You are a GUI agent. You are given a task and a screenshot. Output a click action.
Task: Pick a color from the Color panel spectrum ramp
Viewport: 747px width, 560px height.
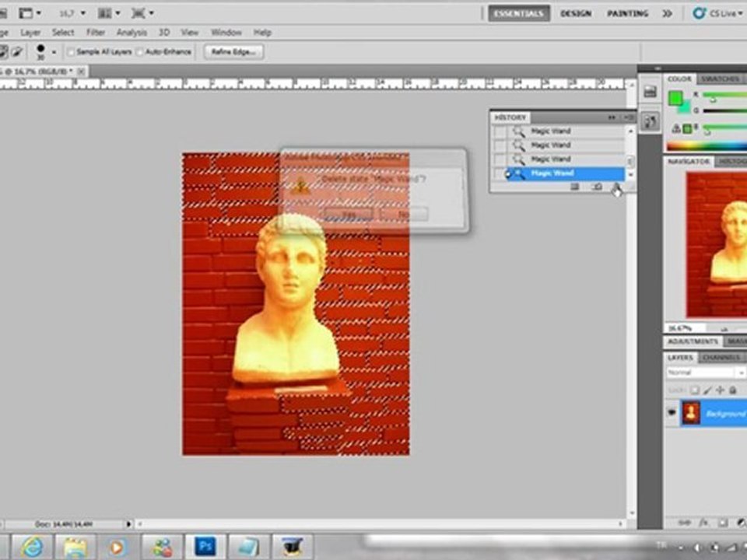707,146
